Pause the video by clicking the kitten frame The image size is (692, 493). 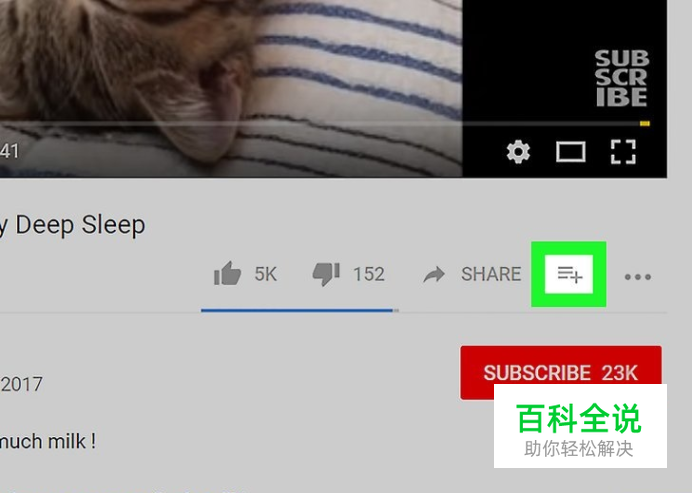point(229,66)
